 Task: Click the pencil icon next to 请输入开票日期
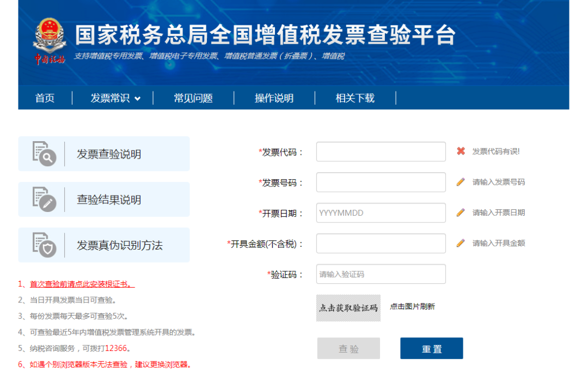(461, 213)
